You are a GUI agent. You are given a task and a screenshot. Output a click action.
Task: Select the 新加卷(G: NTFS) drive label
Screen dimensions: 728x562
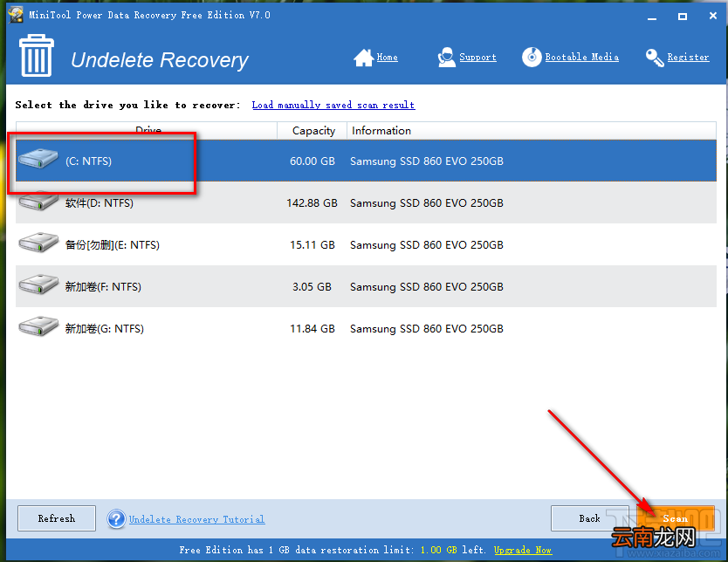coord(105,329)
